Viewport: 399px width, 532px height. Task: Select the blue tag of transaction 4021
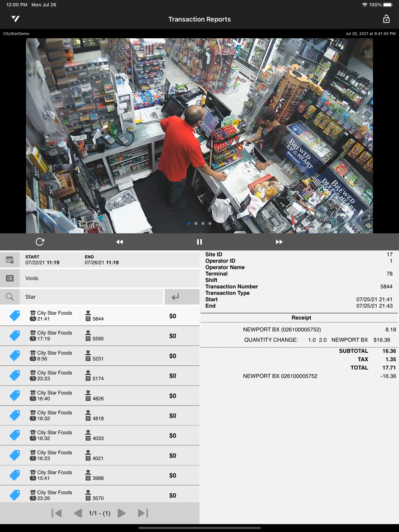pyautogui.click(x=15, y=455)
